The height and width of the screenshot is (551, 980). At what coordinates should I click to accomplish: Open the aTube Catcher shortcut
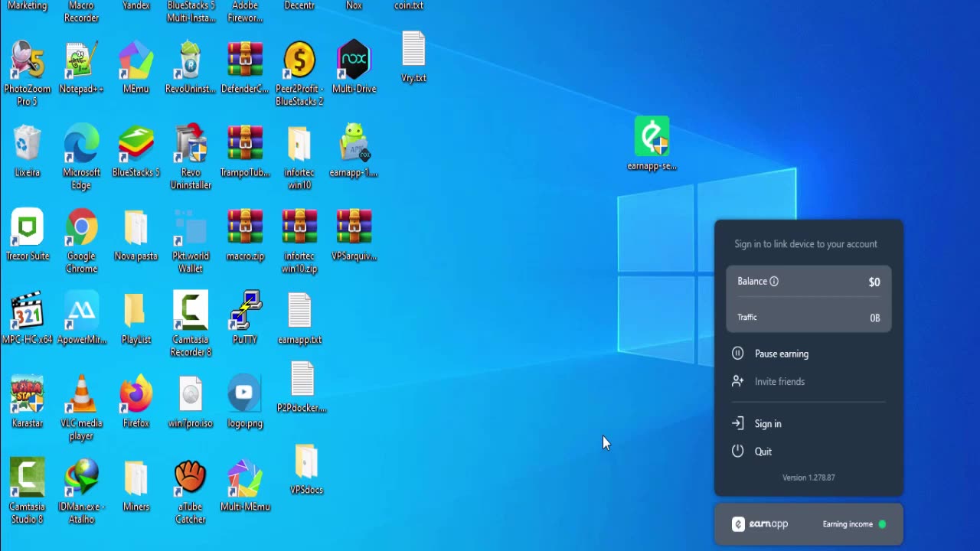coord(191,491)
